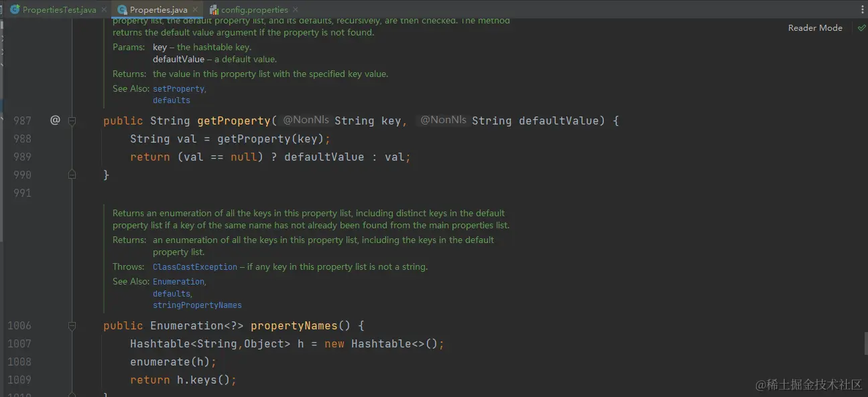This screenshot has height=397, width=868.
Task: Click the propertyNames method name
Action: (x=294, y=325)
